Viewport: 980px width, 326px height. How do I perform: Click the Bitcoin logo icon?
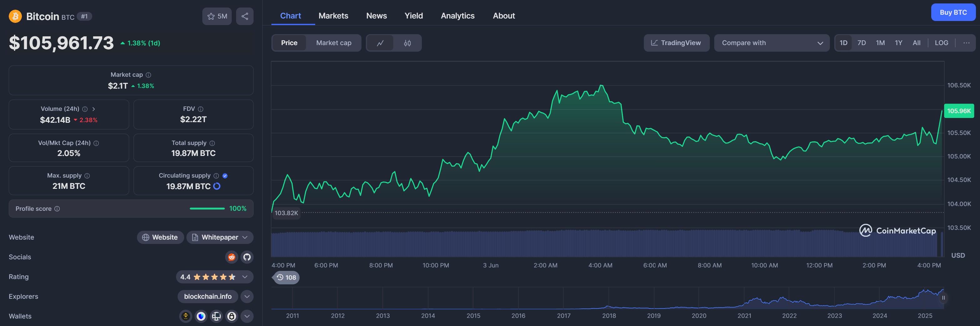click(15, 16)
